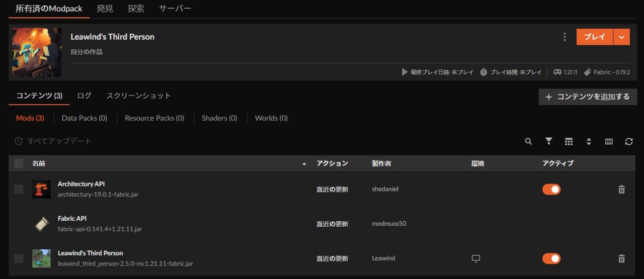
Task: Open the column layout icon
Action: pyautogui.click(x=609, y=142)
